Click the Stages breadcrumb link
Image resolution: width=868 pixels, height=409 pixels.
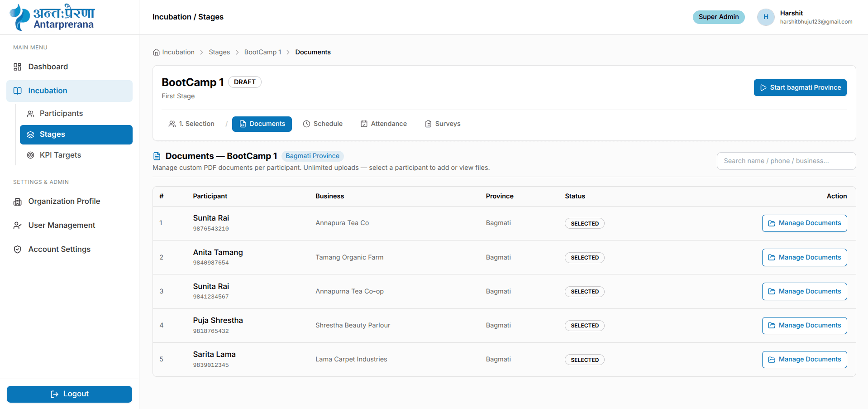coord(219,52)
